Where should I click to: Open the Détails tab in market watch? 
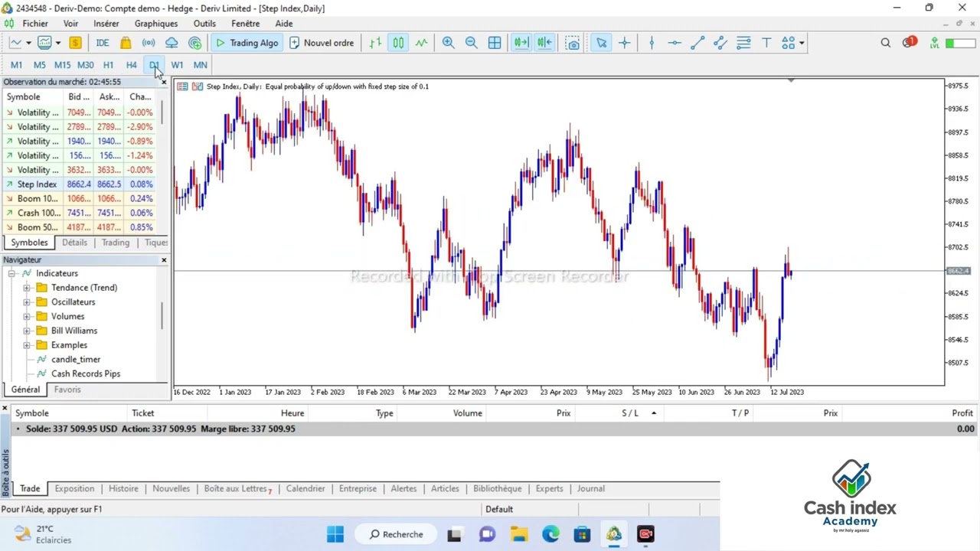click(74, 243)
